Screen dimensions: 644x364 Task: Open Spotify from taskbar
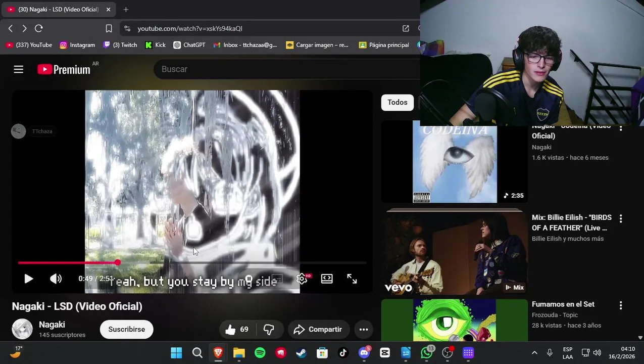point(260,353)
